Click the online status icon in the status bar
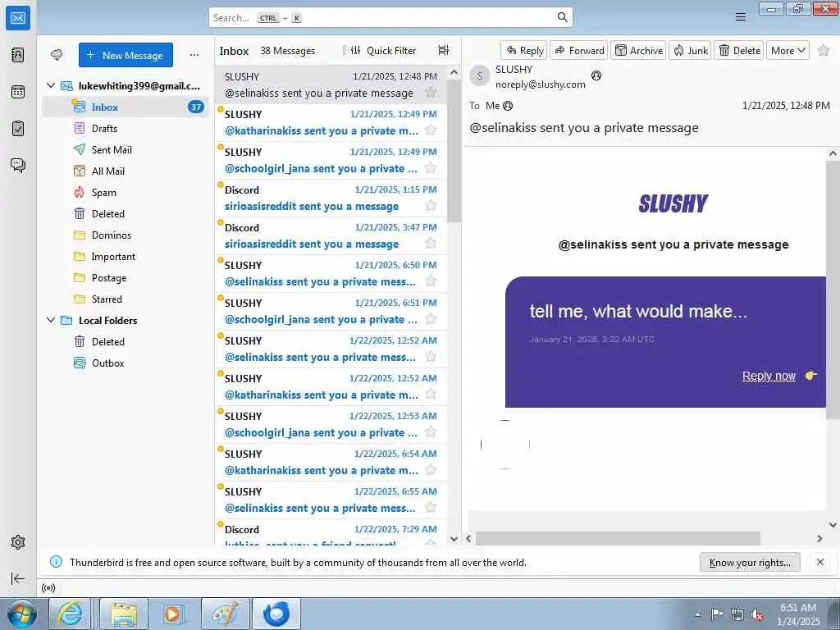 [48, 588]
